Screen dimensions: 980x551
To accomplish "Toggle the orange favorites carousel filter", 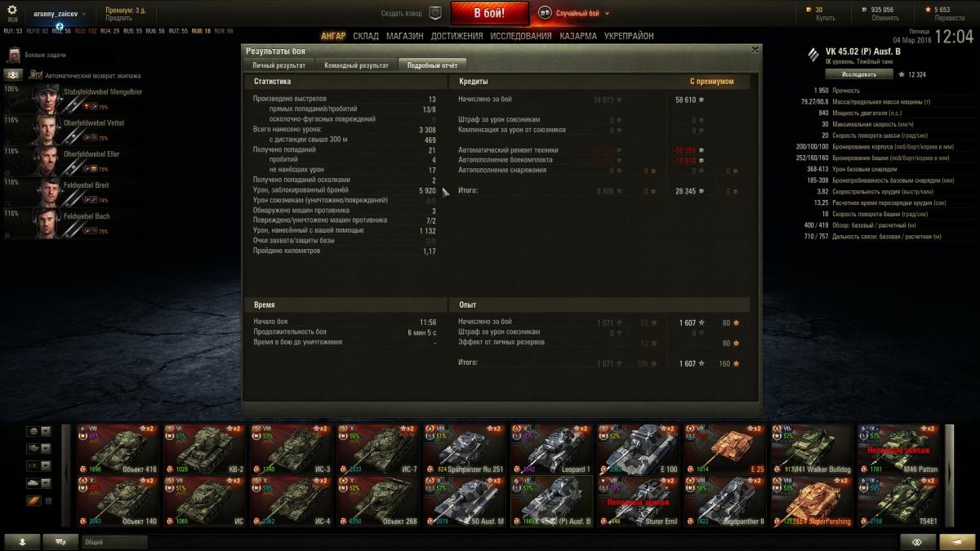I will [x=34, y=500].
